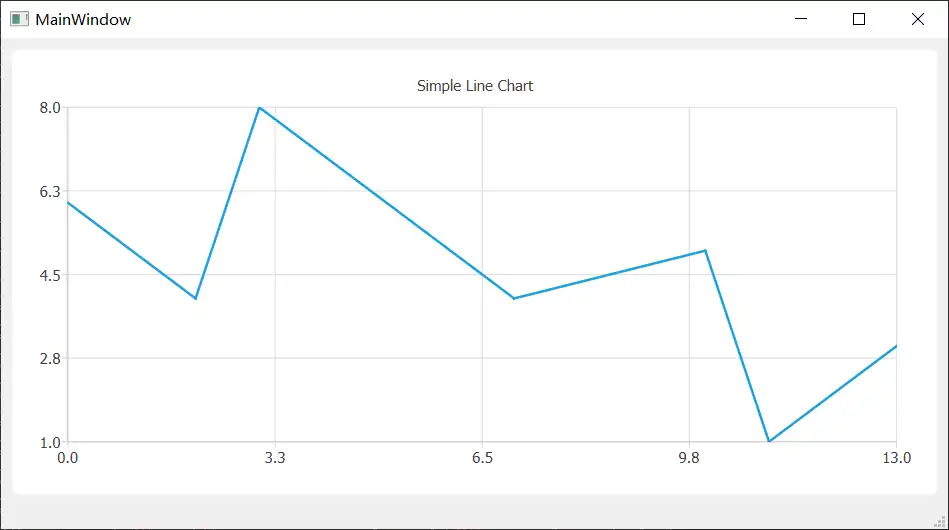Click the 1.0 label on vertical axis
Viewport: 949px width, 530px height.
point(50,442)
